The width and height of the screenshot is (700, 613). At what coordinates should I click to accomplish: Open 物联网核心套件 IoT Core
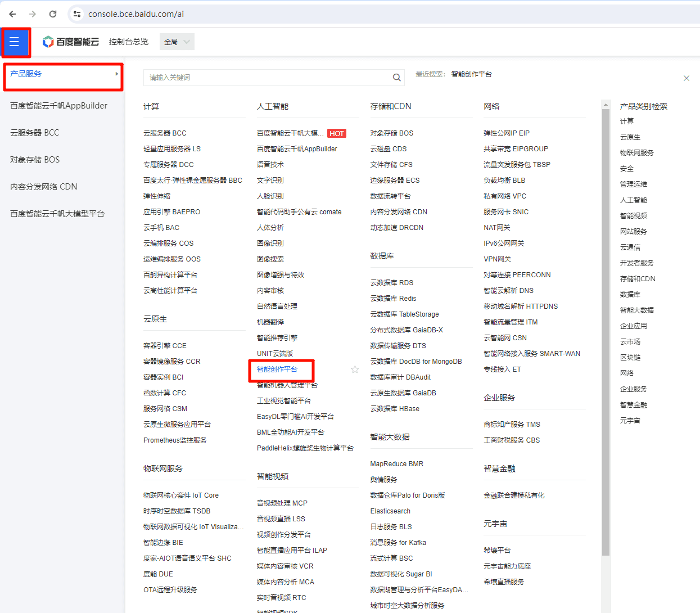(x=181, y=495)
